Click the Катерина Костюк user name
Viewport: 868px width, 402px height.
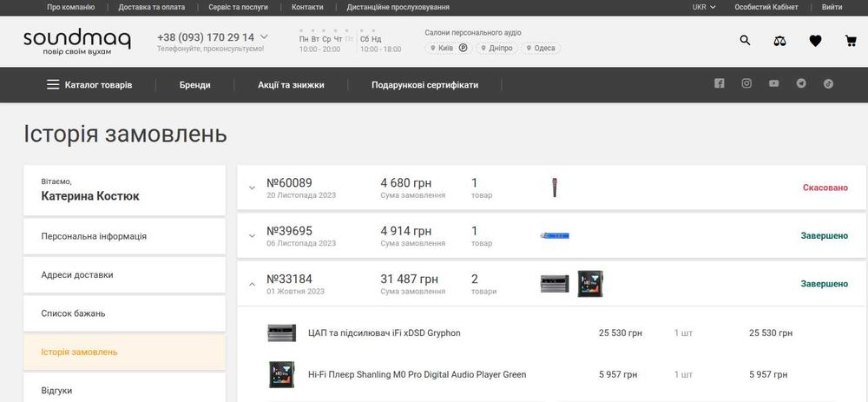point(90,196)
